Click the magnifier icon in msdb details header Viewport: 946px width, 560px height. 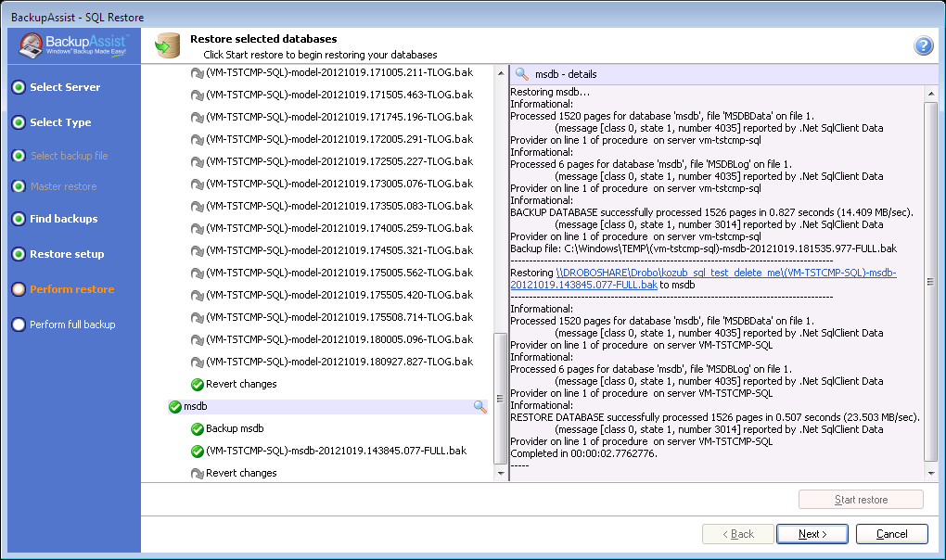[522, 74]
